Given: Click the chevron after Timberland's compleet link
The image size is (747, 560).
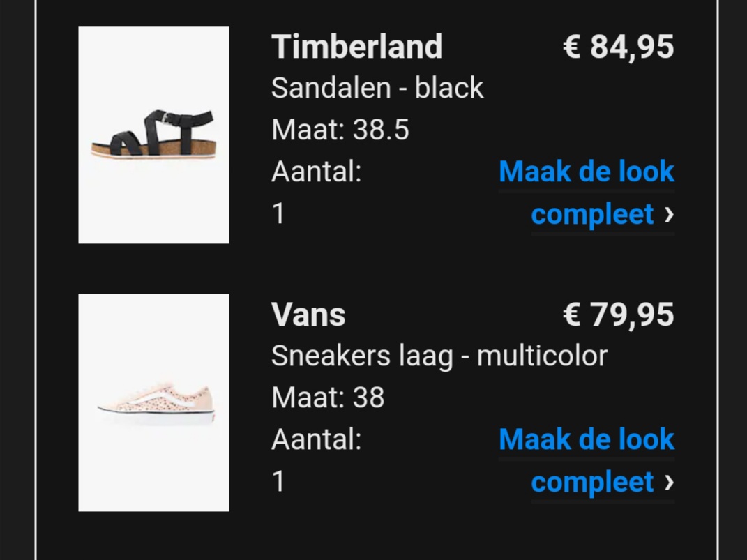Looking at the screenshot, I should (669, 215).
